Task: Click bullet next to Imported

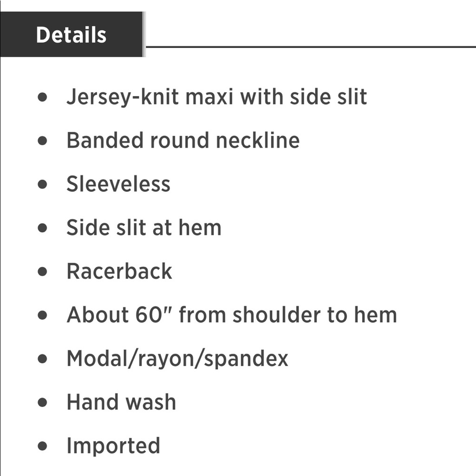Action: 42,446
